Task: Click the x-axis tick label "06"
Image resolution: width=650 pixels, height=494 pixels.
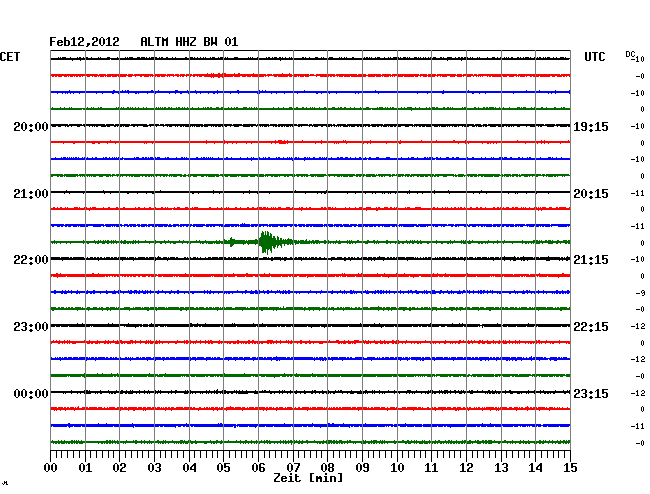Action: (258, 468)
